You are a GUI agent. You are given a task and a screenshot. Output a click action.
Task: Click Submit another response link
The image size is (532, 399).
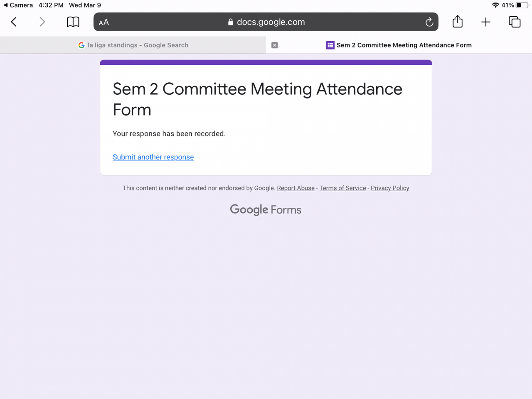tap(153, 157)
